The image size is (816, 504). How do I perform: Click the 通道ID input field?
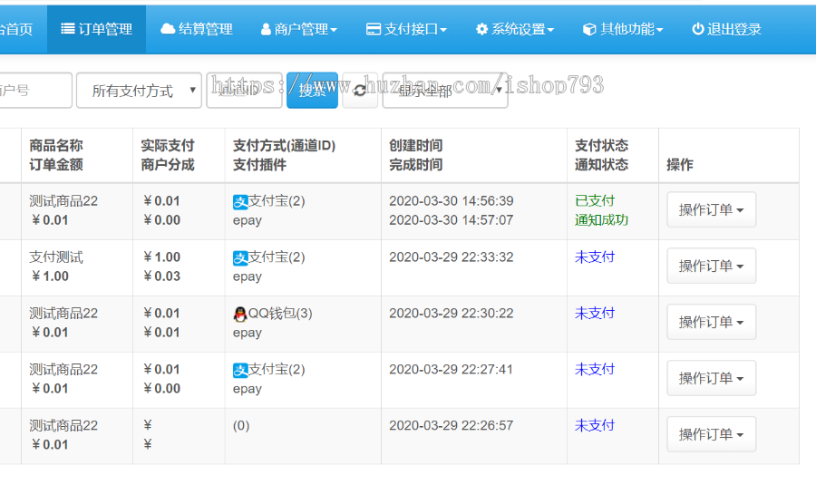pyautogui.click(x=244, y=91)
